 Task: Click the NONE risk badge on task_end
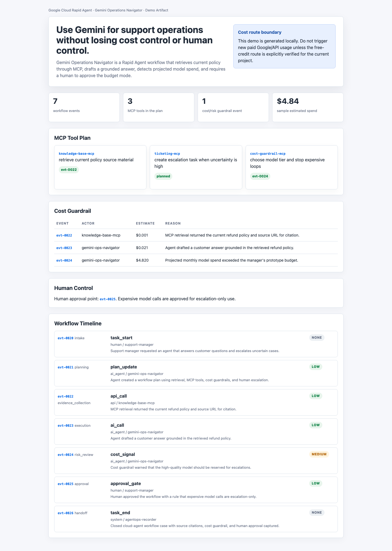click(x=317, y=513)
